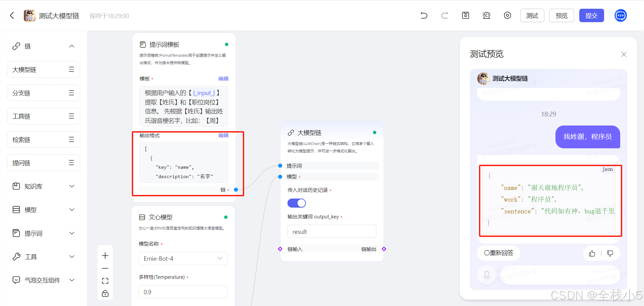The height and width of the screenshot is (306, 644).
Task: Submit with the 提交 button
Action: [x=591, y=15]
